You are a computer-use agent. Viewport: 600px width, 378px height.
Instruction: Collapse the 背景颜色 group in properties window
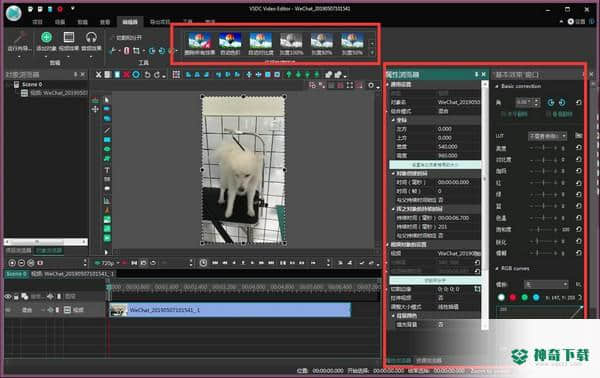tap(393, 316)
